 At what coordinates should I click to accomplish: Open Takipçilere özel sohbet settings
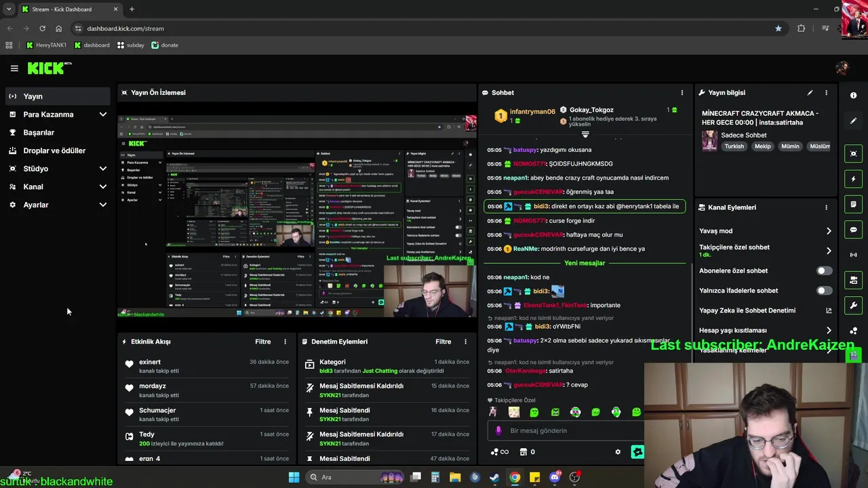point(765,251)
